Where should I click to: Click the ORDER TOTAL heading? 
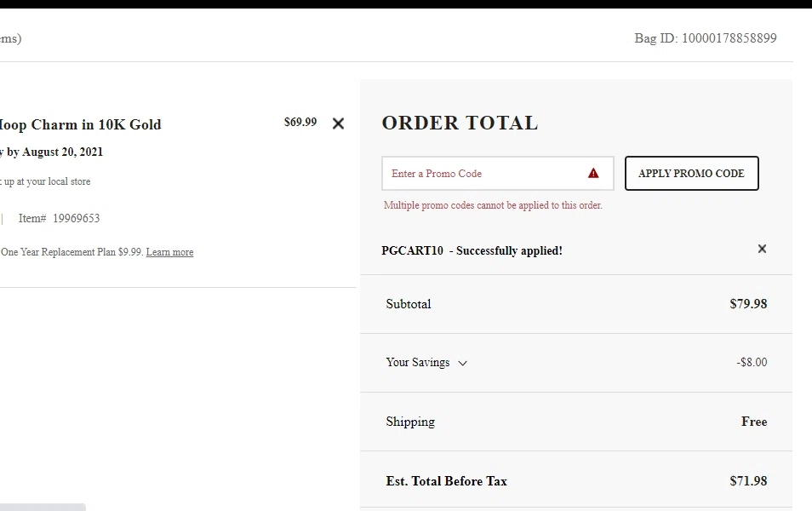pyautogui.click(x=460, y=123)
